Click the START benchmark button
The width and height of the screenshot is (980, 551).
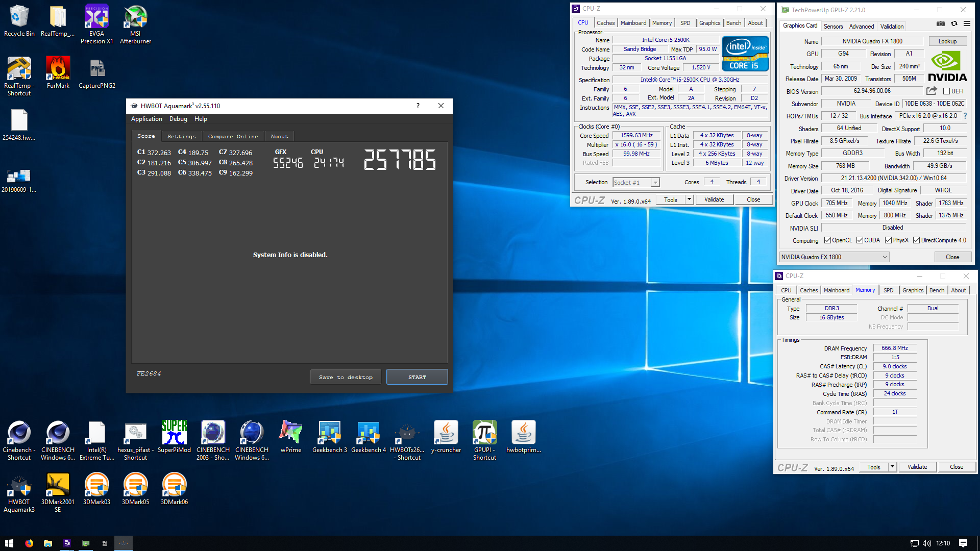[417, 377]
